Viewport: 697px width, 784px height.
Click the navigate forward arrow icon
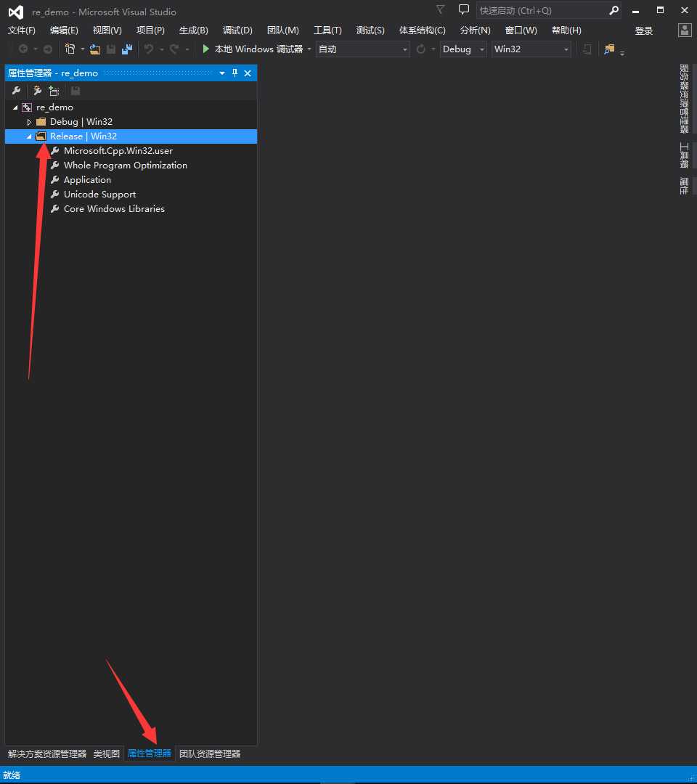[x=48, y=49]
